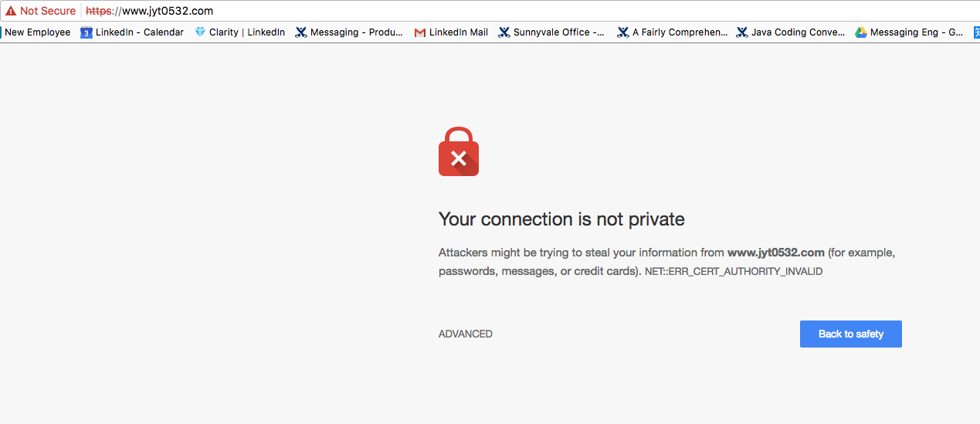The image size is (980, 424).
Task: Click the partially hidden last bookmark icon
Action: pos(976,32)
